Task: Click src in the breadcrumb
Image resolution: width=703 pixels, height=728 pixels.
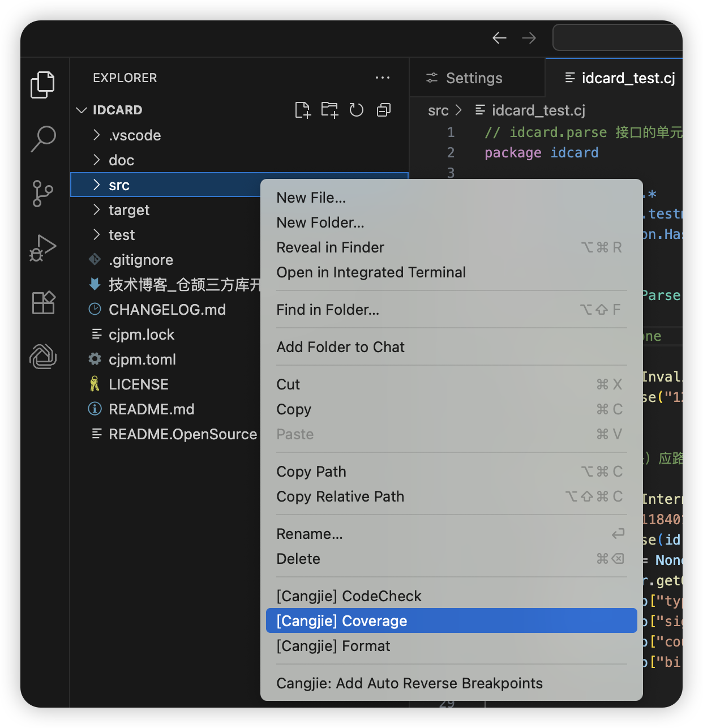Action: (438, 110)
